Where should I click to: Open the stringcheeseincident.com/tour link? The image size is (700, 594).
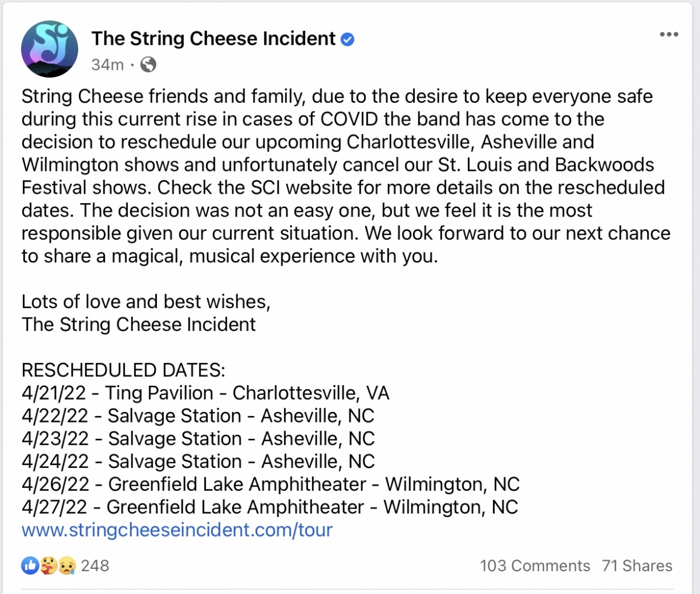coord(177,530)
